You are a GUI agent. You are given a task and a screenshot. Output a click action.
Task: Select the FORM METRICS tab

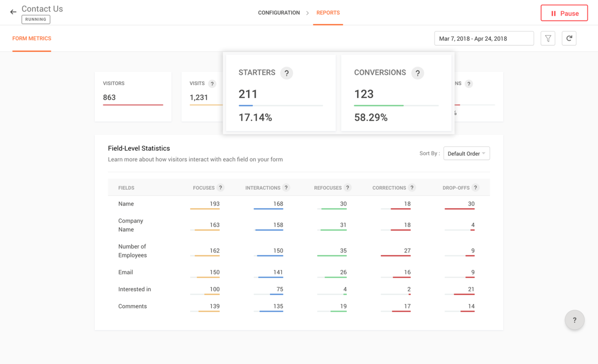[31, 38]
